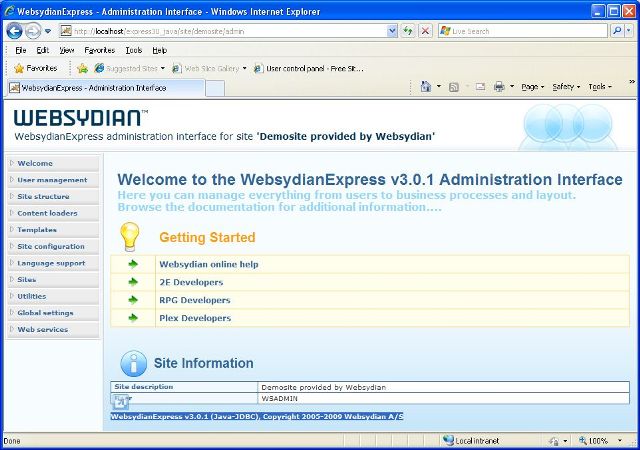Open Language support in the sidebar
The image size is (640, 450).
[53, 263]
